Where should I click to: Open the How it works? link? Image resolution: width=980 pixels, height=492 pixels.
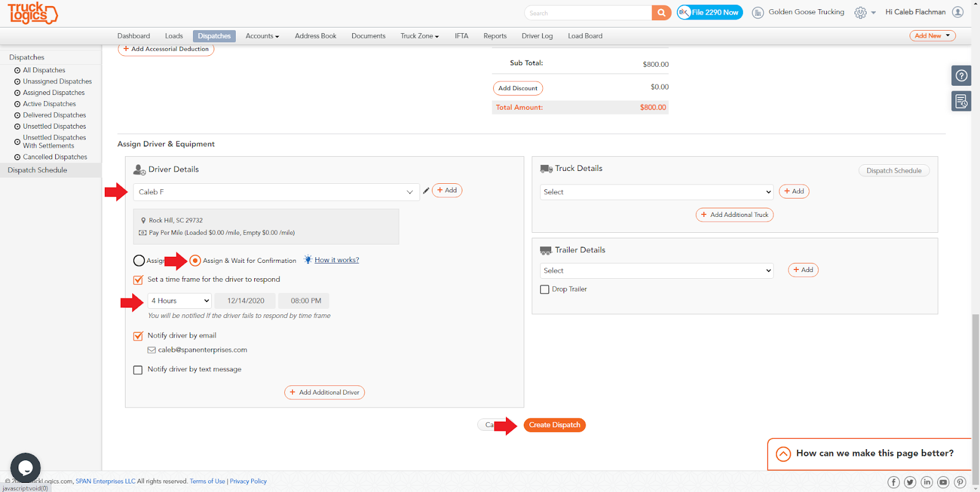click(x=337, y=260)
